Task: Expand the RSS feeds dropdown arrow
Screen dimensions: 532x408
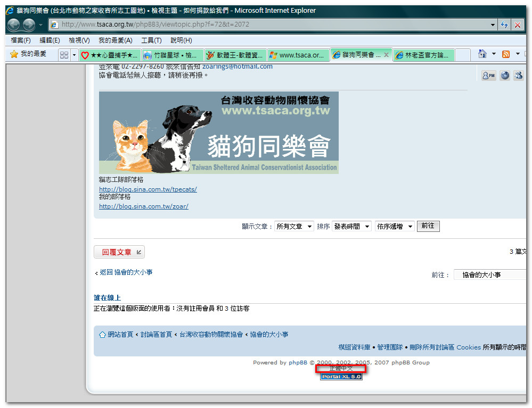Action: click(518, 54)
